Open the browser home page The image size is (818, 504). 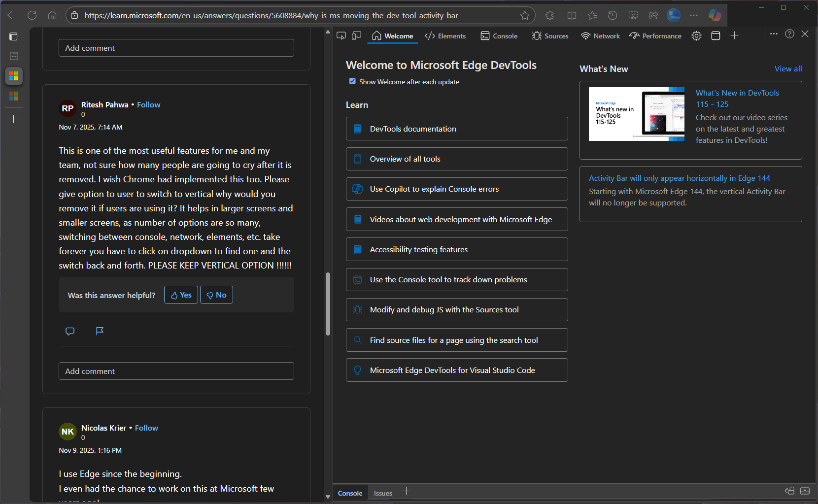coord(52,15)
